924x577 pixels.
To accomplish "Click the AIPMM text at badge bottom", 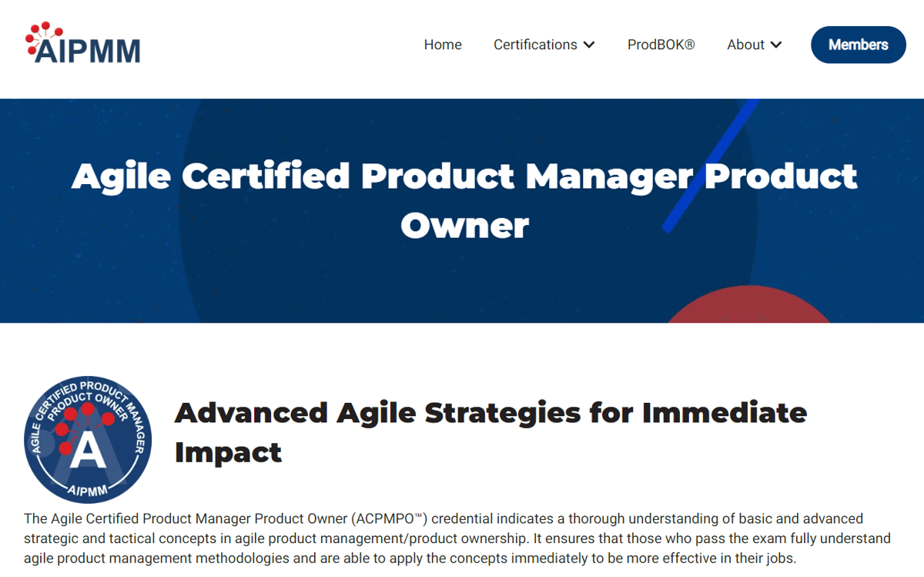I will (88, 491).
